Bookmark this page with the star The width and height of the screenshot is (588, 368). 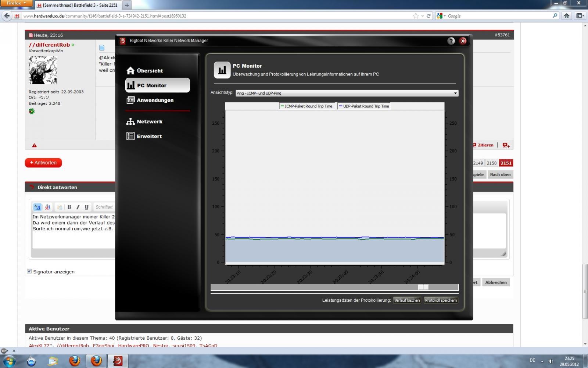pos(416,16)
